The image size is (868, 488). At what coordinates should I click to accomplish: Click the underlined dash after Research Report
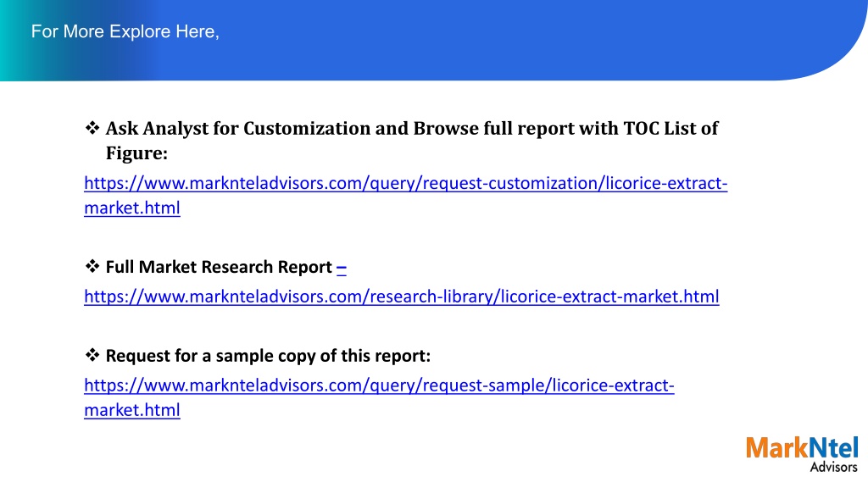[342, 268]
